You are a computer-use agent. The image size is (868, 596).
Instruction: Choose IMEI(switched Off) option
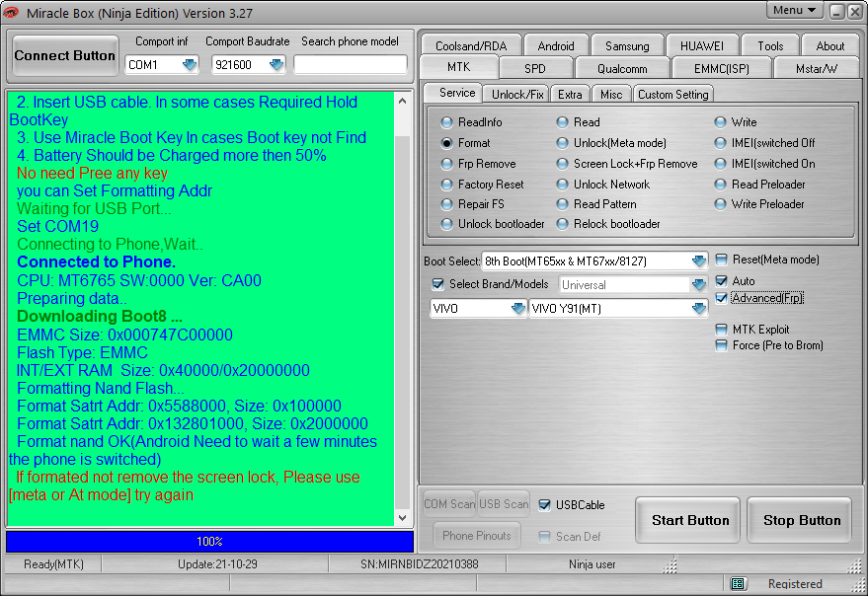click(720, 143)
